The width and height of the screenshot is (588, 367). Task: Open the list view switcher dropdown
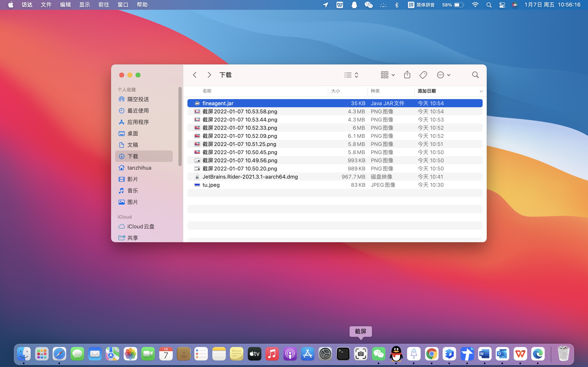click(351, 75)
